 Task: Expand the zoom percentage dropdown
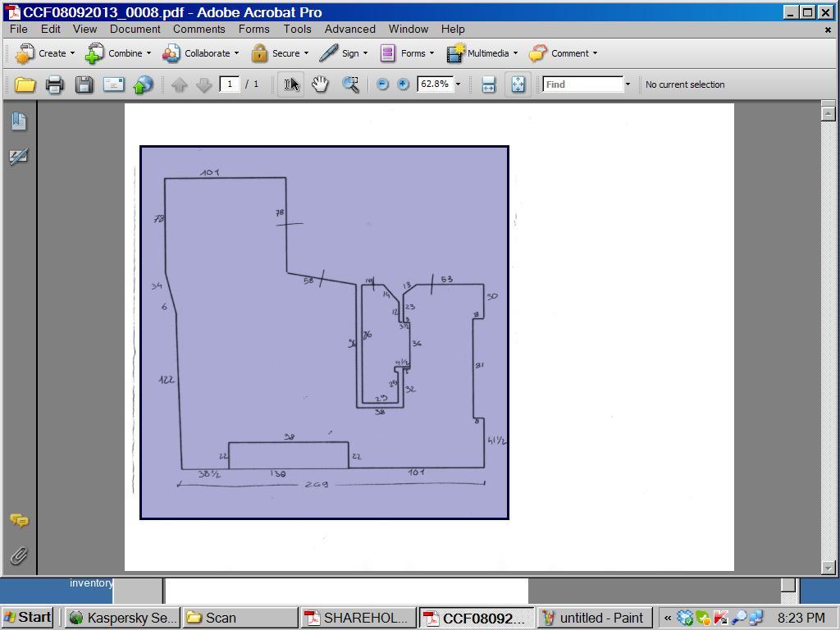pyautogui.click(x=458, y=84)
